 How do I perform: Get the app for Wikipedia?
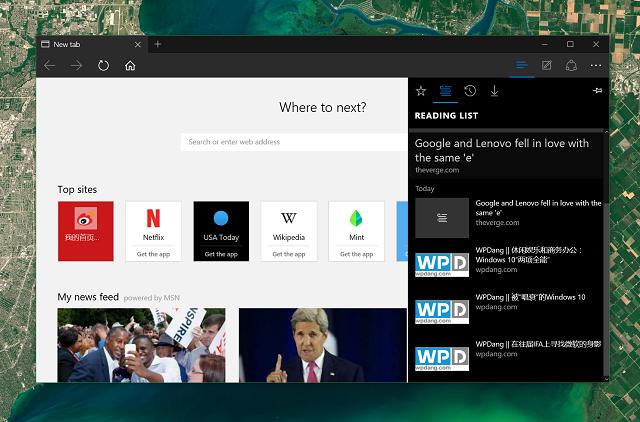point(289,254)
